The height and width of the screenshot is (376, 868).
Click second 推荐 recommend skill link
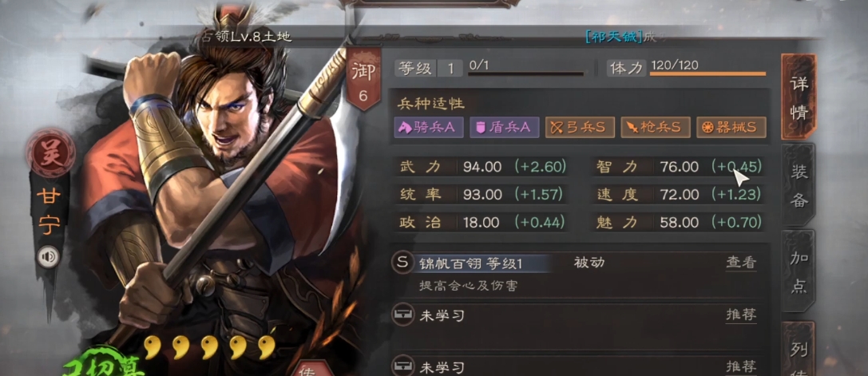coord(741,366)
